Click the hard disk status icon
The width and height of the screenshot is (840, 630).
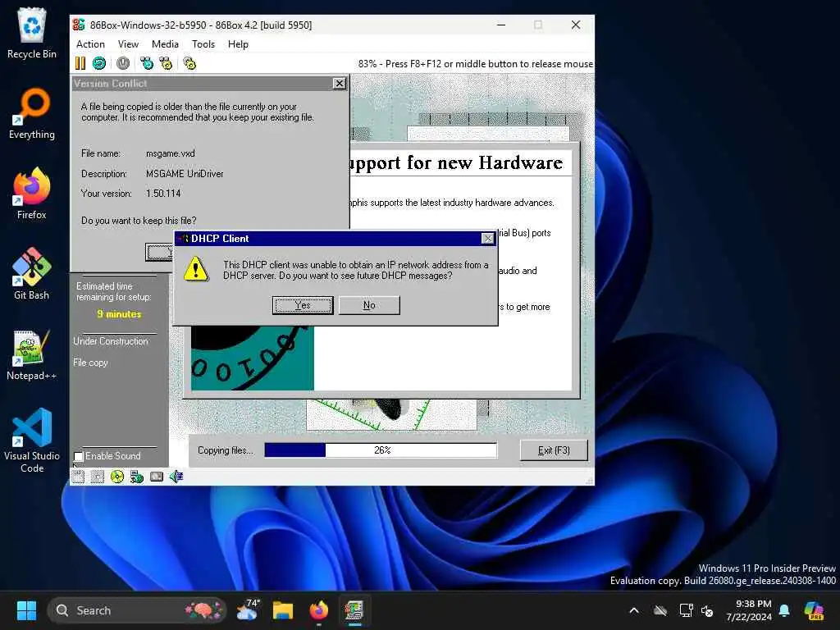coord(157,477)
